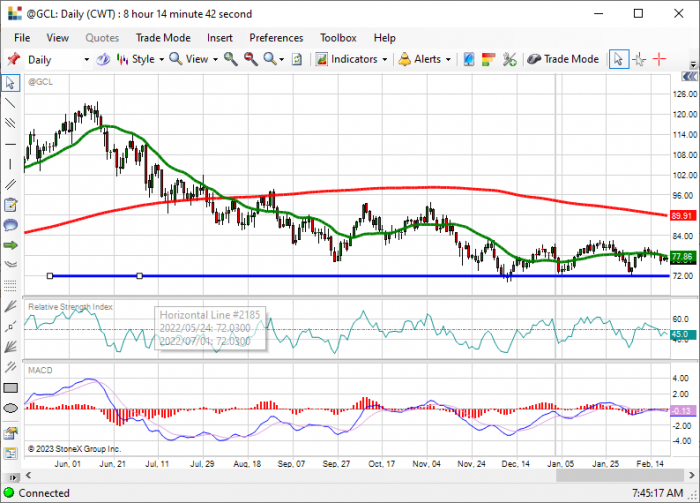This screenshot has width=700, height=503.
Task: Enable the red crosshair cursor mode
Action: pos(659,59)
